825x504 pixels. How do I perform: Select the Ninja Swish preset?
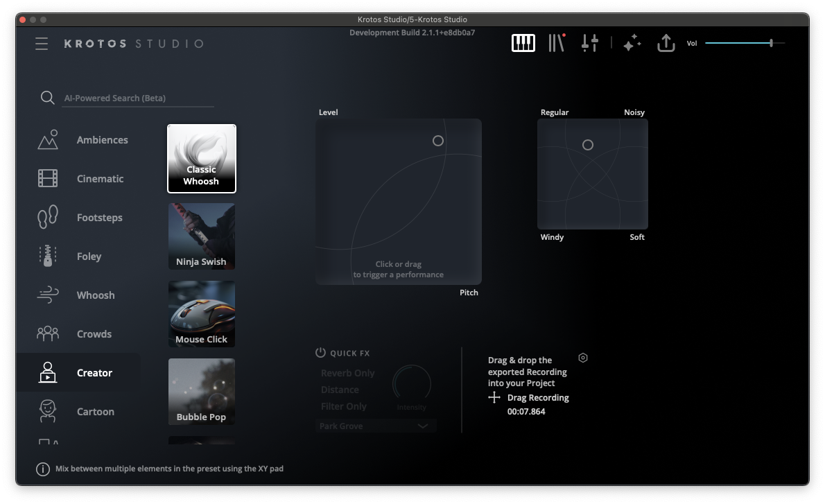202,236
